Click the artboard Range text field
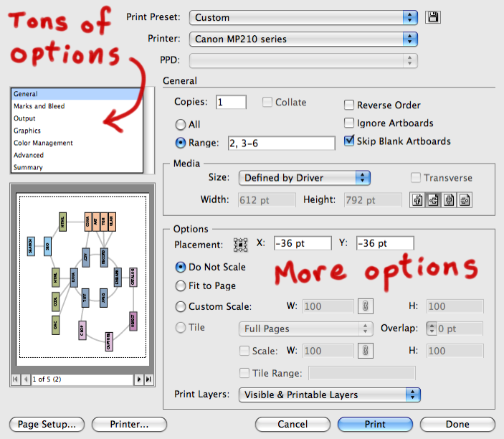 [281, 143]
